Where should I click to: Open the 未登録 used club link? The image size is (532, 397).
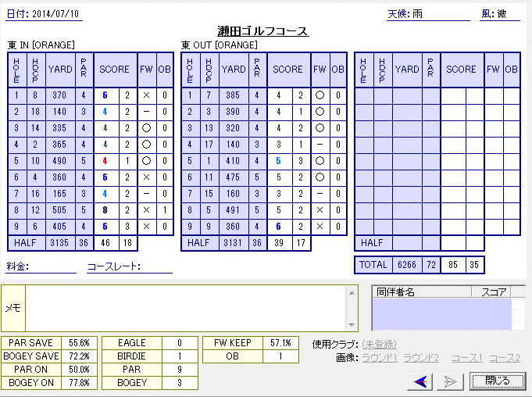click(380, 345)
